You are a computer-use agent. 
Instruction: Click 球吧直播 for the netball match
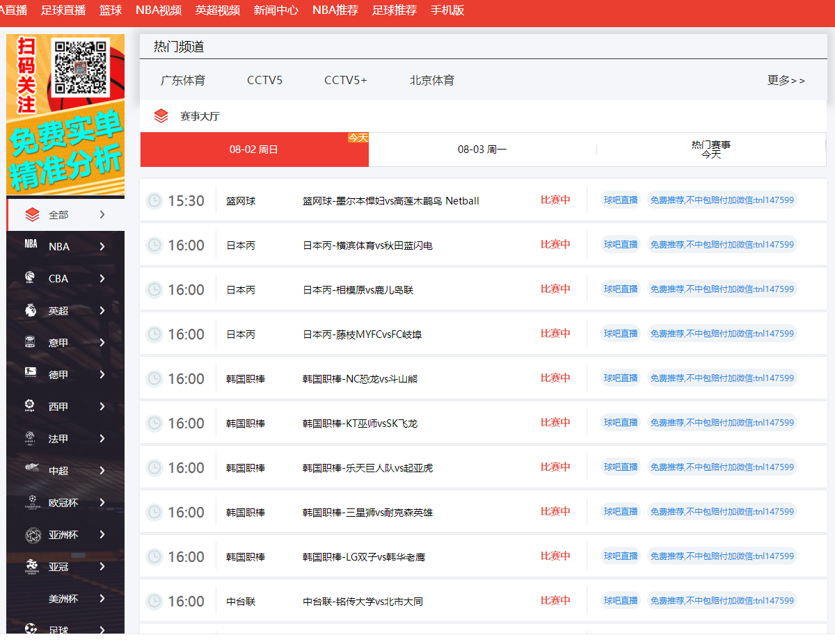[621, 200]
